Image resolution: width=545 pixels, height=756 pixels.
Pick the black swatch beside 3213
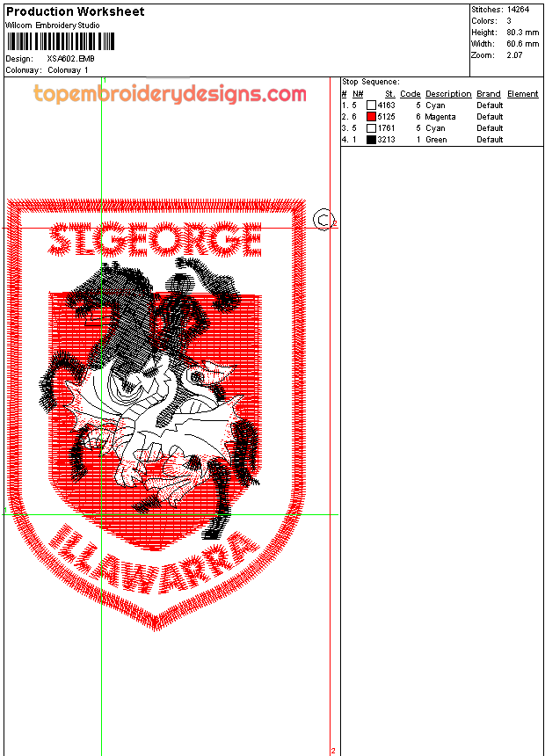click(x=371, y=140)
